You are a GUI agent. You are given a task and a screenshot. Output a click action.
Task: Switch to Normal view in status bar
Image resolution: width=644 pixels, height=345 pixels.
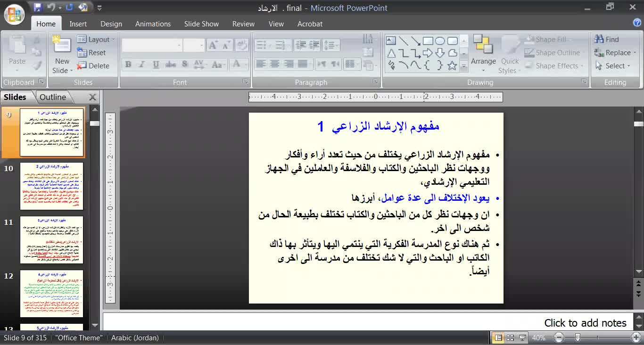pyautogui.click(x=498, y=337)
